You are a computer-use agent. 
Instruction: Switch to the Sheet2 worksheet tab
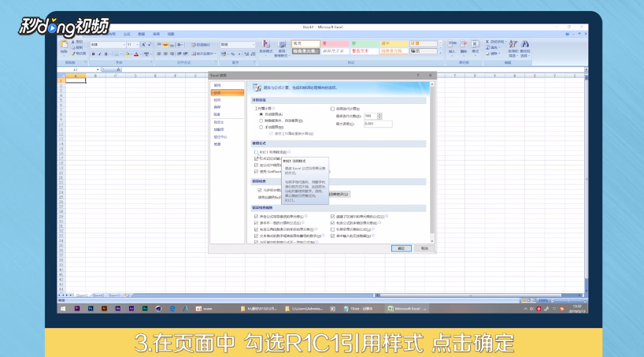[98, 296]
